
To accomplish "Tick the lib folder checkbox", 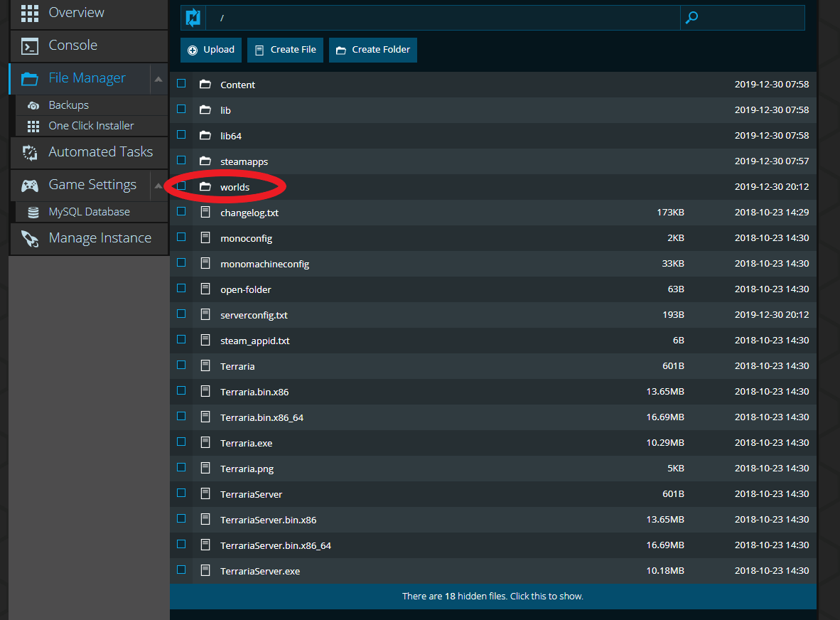I will coord(182,109).
